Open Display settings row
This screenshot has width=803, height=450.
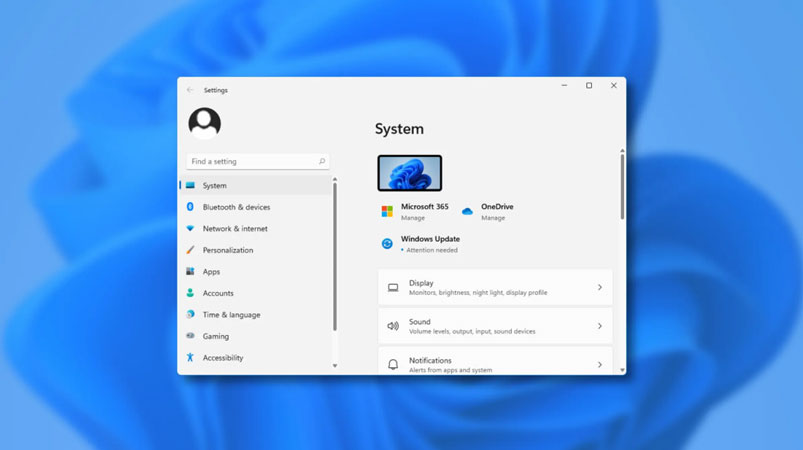click(x=495, y=287)
